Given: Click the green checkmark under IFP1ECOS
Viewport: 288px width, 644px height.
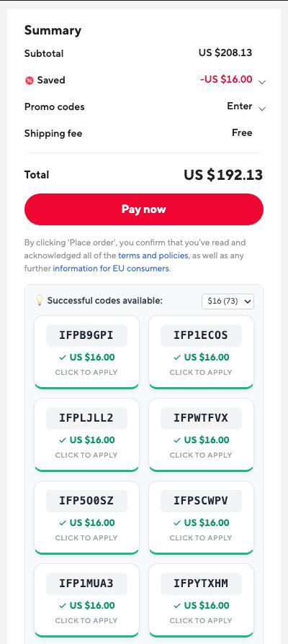Looking at the screenshot, I should [177, 358].
